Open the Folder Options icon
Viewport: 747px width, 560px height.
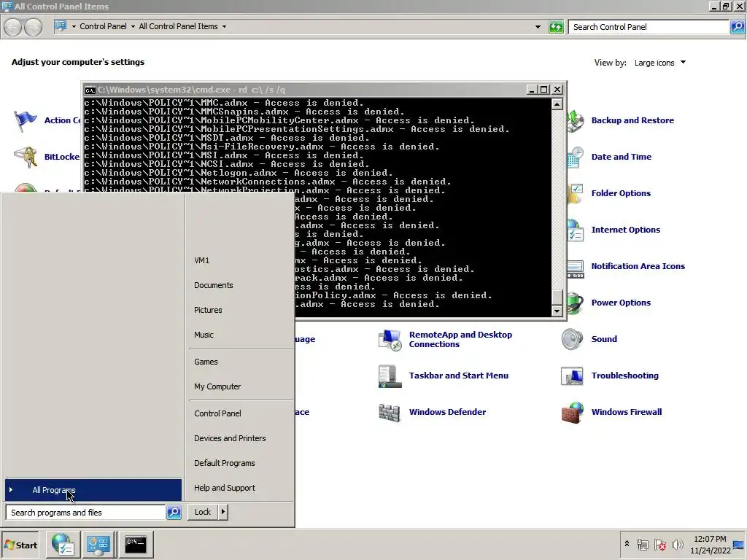tap(576, 193)
